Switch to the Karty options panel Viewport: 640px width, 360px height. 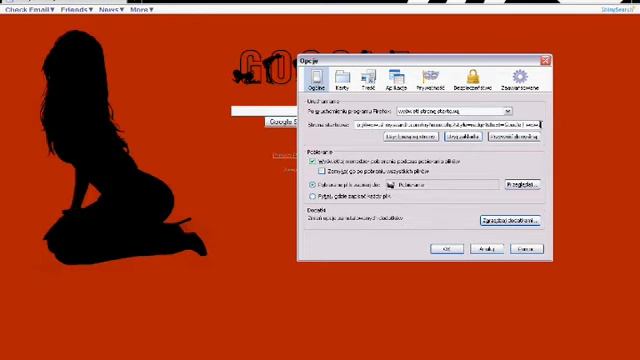coord(342,80)
